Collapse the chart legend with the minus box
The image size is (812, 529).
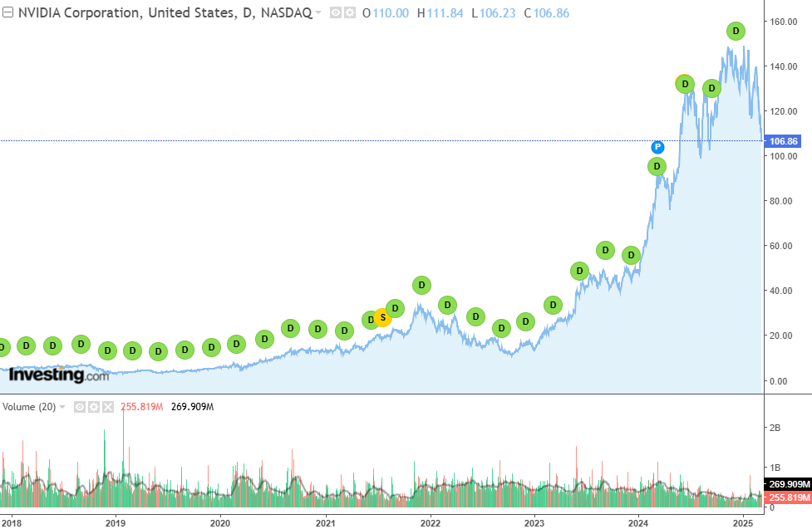[x=7, y=12]
